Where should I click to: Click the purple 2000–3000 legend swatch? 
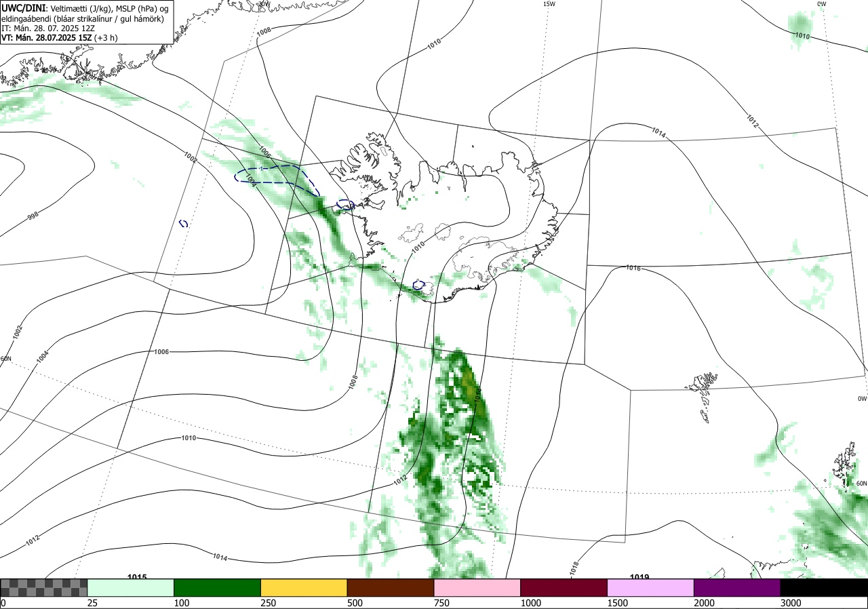click(737, 587)
